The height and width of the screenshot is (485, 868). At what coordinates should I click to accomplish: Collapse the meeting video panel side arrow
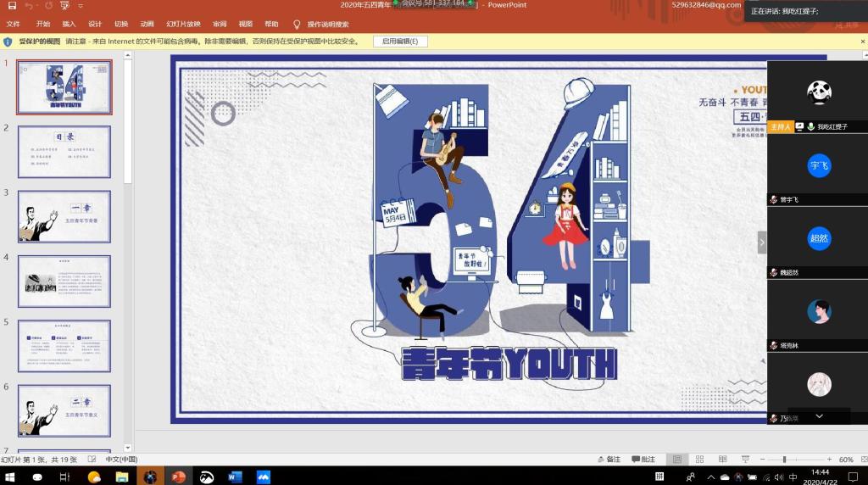pyautogui.click(x=761, y=242)
